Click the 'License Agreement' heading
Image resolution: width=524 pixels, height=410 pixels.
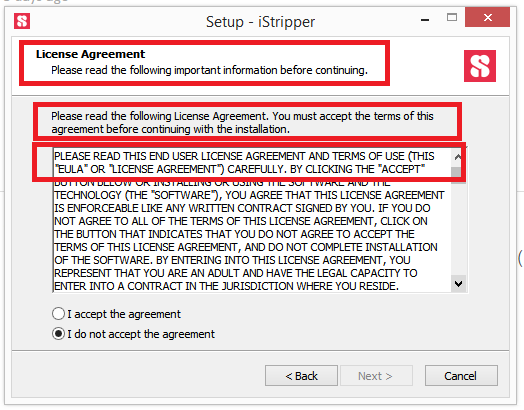(x=91, y=54)
